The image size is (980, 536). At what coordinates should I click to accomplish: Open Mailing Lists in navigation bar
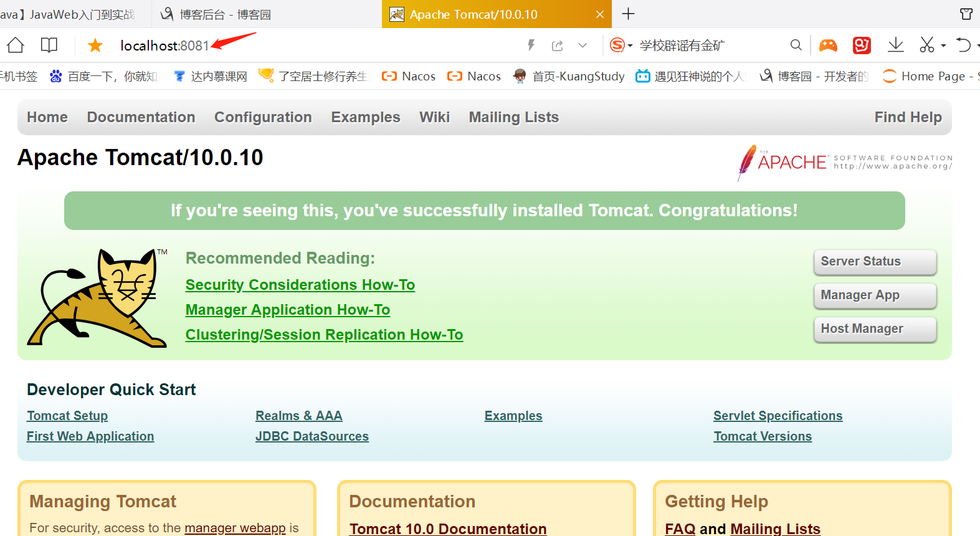click(x=514, y=117)
